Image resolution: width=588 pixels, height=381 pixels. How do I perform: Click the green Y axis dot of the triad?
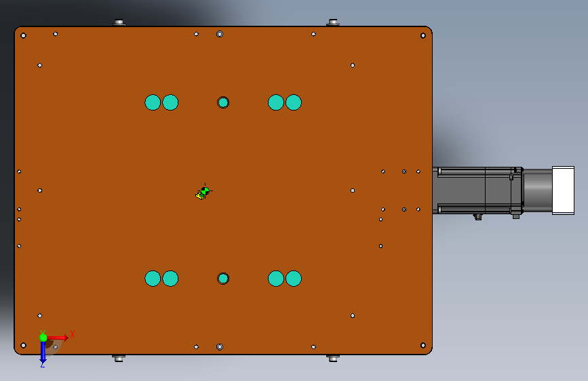point(43,338)
